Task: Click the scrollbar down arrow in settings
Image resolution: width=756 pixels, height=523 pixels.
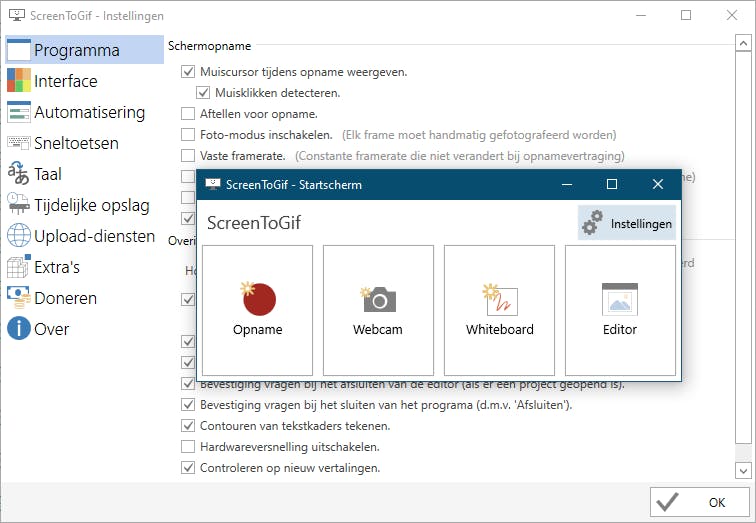Action: point(743,470)
